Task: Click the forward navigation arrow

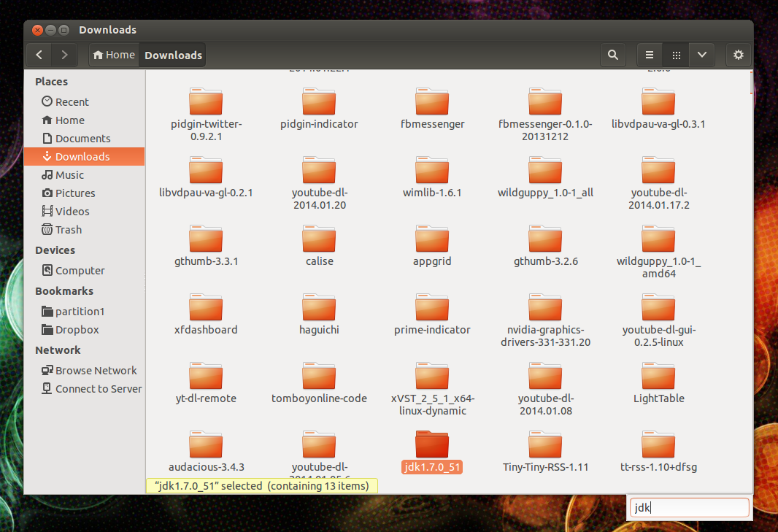Action: click(64, 55)
